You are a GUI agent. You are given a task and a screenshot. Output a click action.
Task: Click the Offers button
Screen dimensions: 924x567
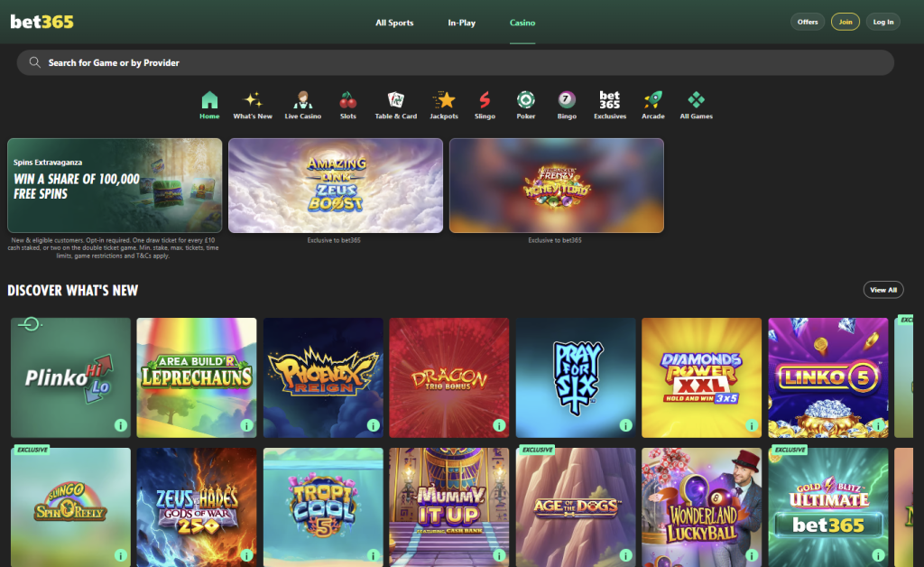pos(808,22)
